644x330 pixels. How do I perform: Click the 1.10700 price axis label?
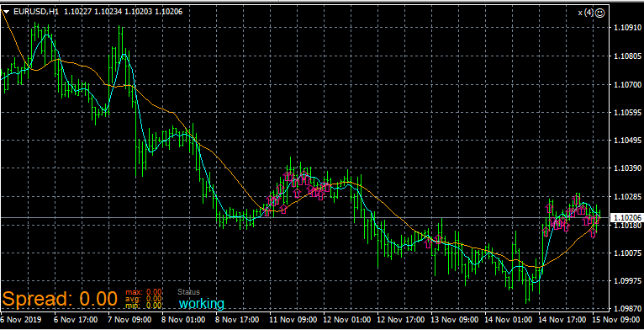[627, 84]
